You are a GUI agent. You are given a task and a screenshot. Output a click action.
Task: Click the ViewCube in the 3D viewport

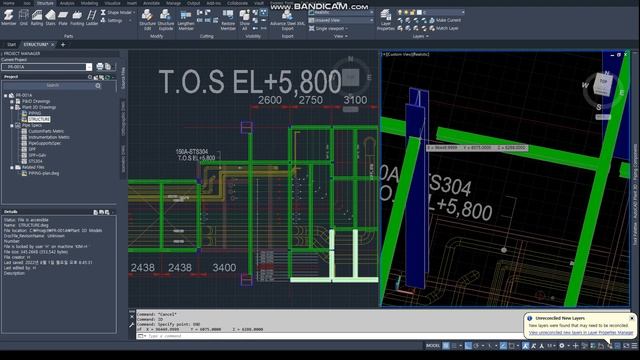(x=603, y=84)
